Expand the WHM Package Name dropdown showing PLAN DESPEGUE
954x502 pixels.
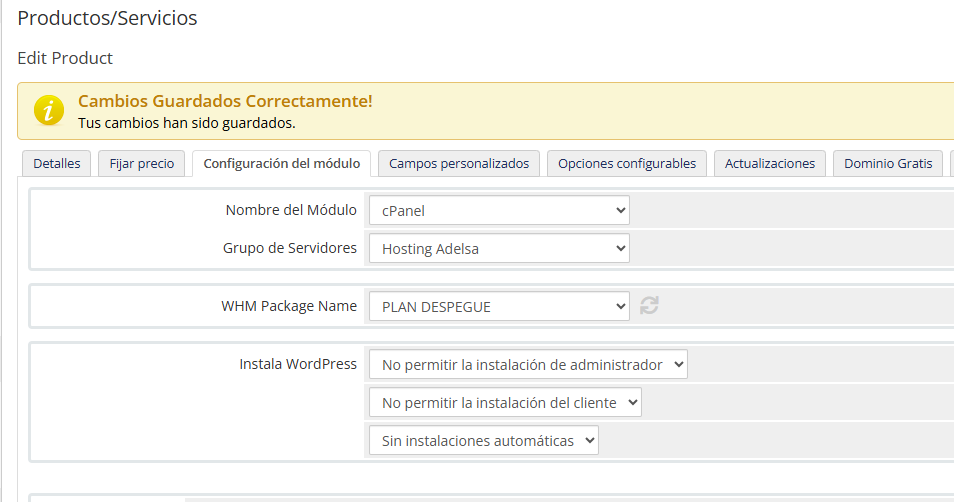pyautogui.click(x=498, y=307)
